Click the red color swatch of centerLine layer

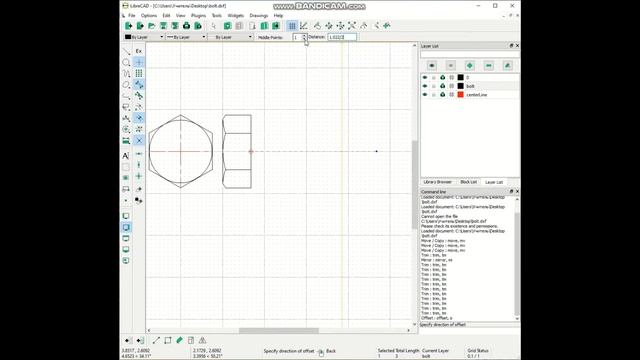[x=460, y=95]
